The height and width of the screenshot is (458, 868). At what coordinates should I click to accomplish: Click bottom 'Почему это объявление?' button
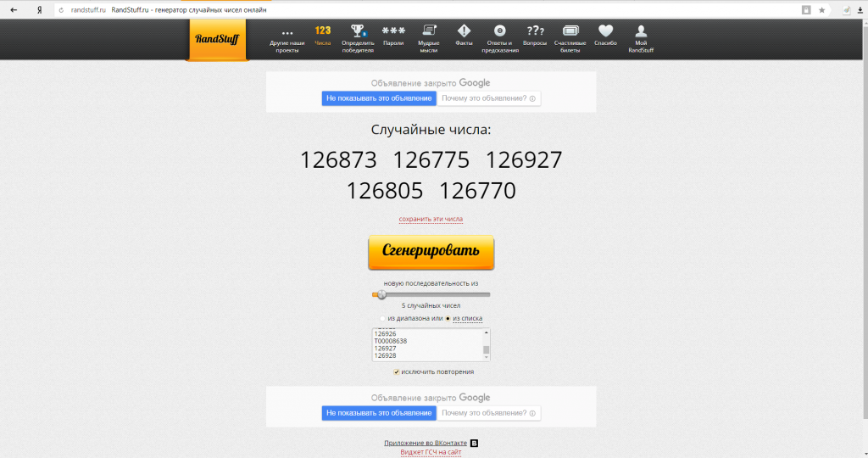[x=489, y=413]
